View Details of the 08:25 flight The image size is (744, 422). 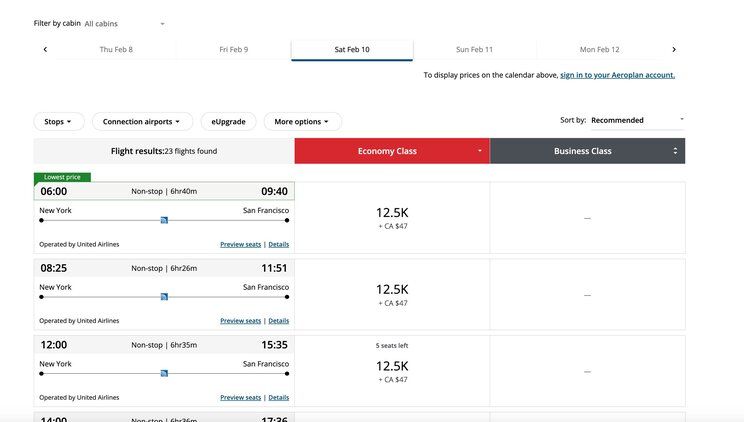click(x=278, y=321)
